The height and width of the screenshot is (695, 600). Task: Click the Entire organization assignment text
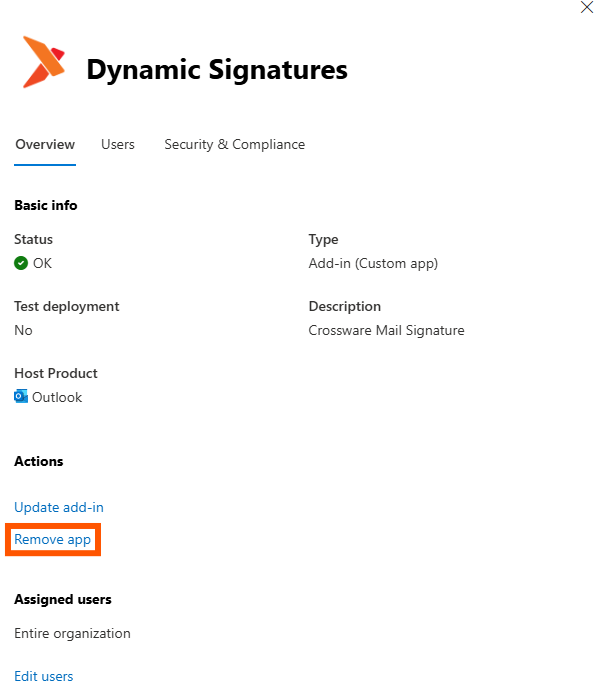coord(72,633)
